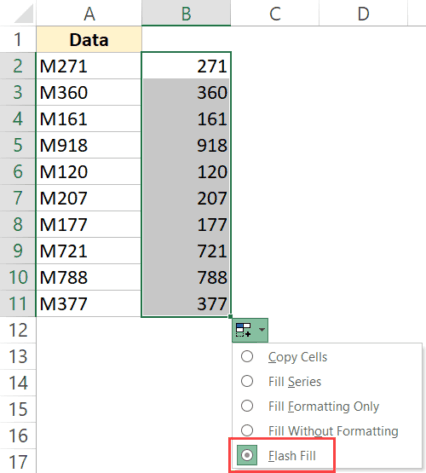Click cell containing M788
This screenshot has height=473, width=426.
pos(88,277)
